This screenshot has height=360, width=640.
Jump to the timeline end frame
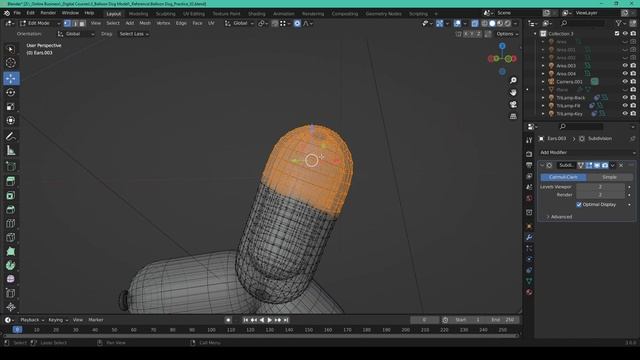pos(286,320)
